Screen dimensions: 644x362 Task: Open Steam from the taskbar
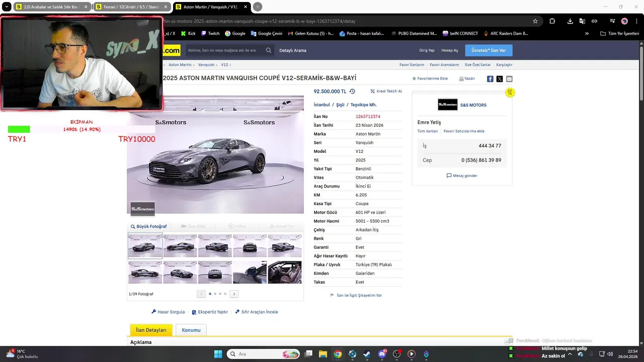pos(367,354)
